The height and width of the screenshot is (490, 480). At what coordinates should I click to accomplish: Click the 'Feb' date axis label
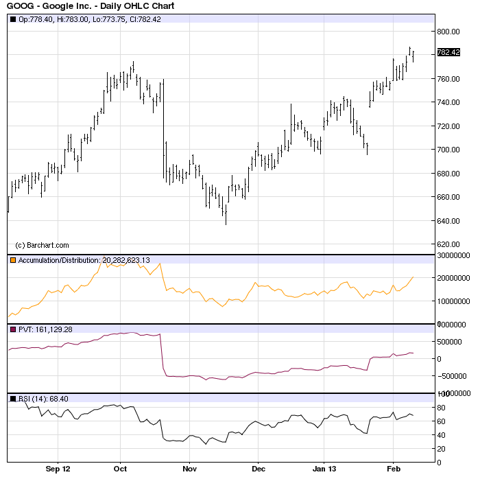coord(393,469)
